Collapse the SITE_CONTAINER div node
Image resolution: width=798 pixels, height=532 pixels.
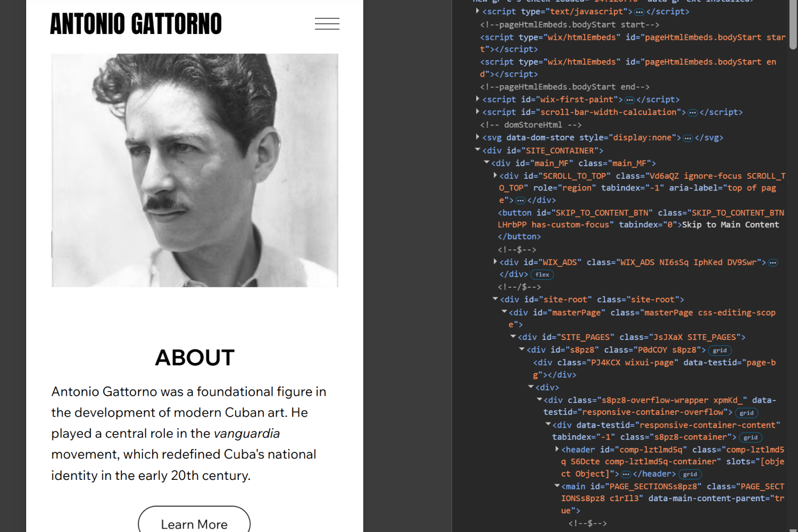pos(477,150)
